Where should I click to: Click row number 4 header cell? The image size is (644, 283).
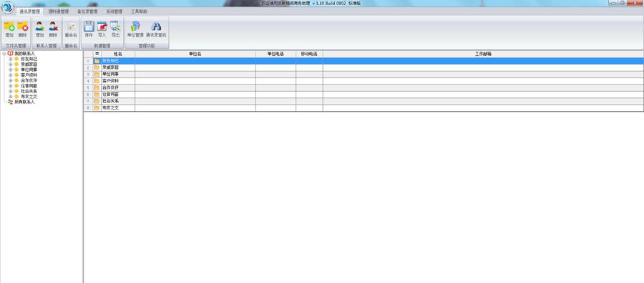(88, 81)
